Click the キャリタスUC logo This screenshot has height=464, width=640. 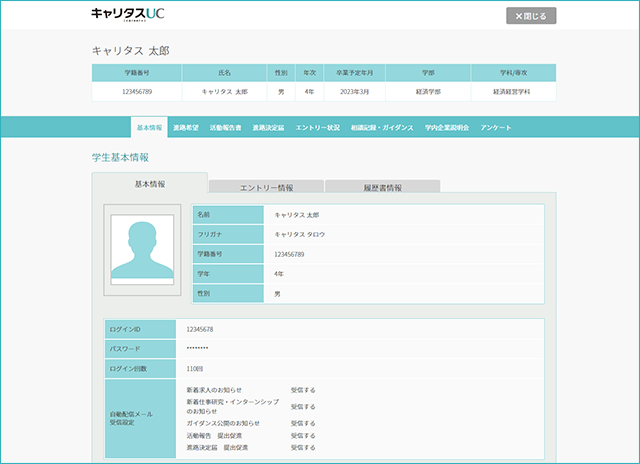pos(128,14)
